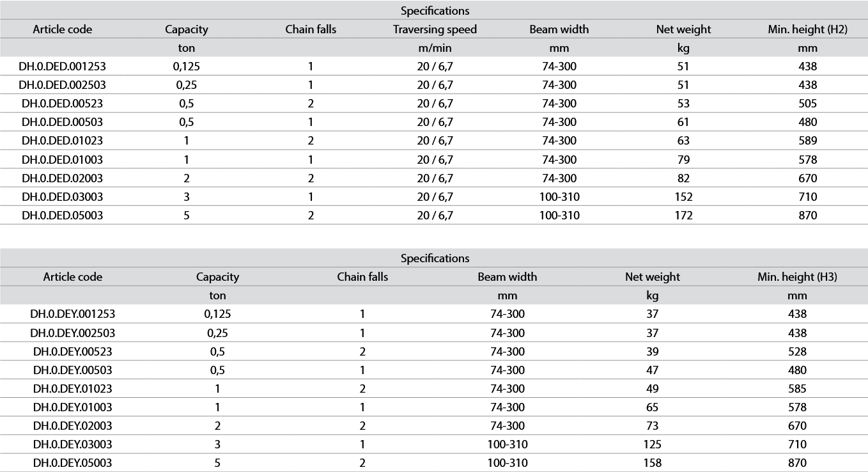Select the min. height value 505
868x472 pixels.
807,104
